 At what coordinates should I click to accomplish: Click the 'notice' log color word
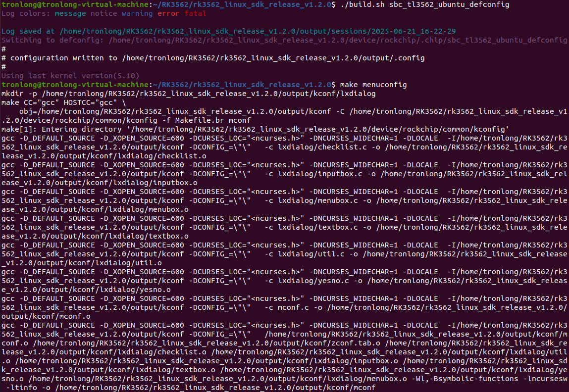coord(104,13)
